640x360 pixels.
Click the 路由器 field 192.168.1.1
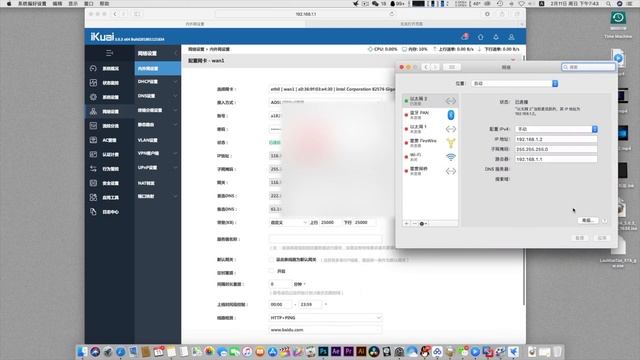[x=556, y=159]
